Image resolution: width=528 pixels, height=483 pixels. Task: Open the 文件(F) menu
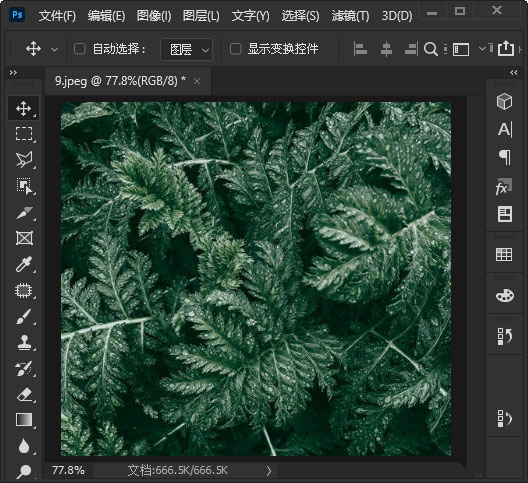(57, 16)
